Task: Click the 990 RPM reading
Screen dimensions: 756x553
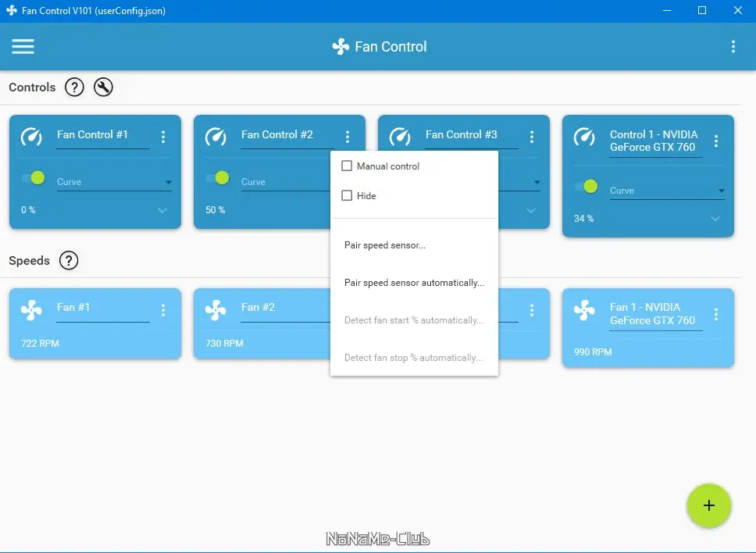Action: 593,352
